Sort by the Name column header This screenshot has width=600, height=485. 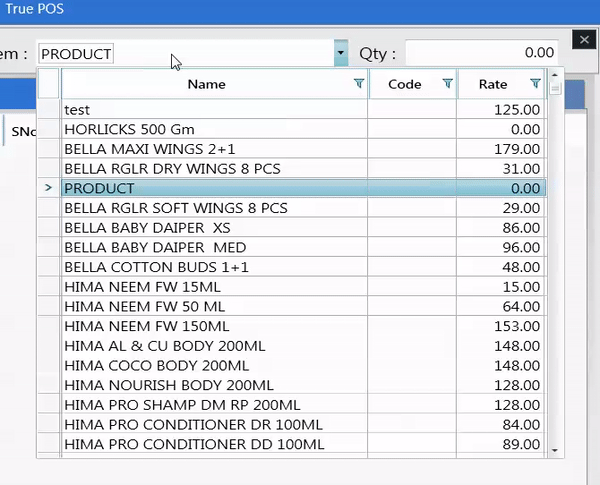[207, 84]
